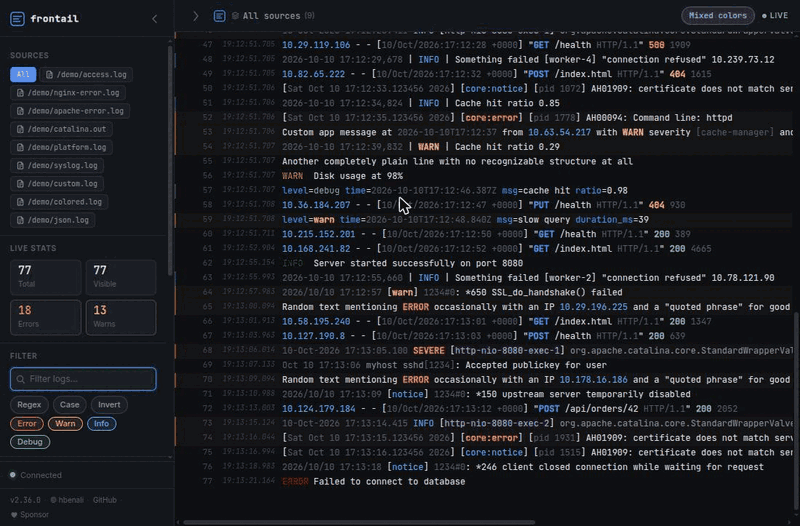Click SEVERE tag in line 68
This screenshot has height=526, width=800.
[x=428, y=350]
